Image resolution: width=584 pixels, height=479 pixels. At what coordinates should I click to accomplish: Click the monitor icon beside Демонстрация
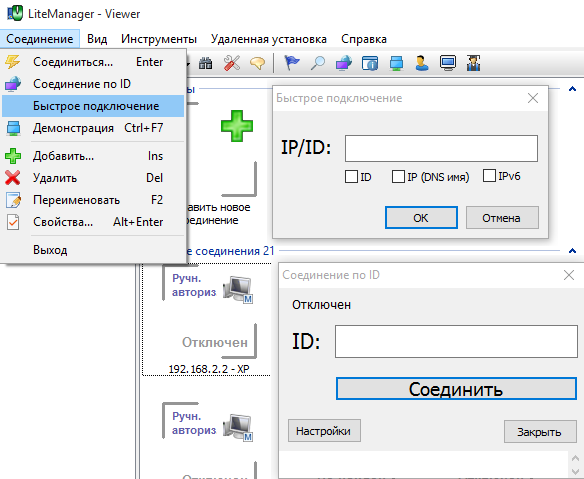[13, 128]
